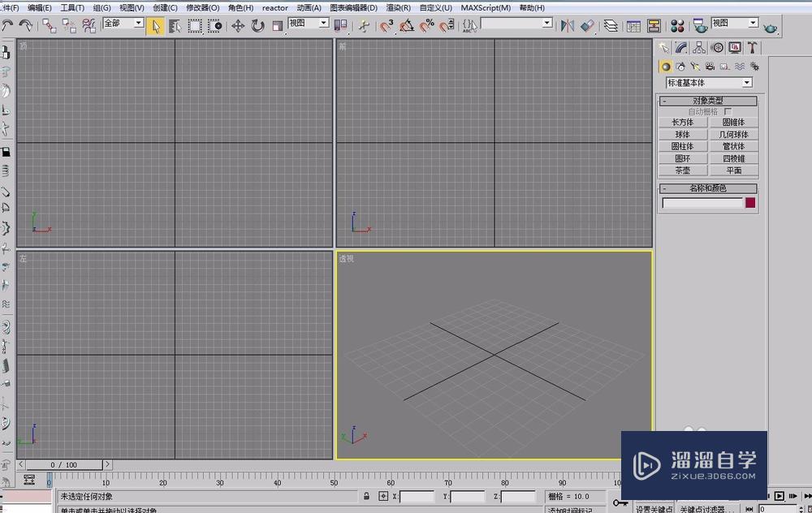Select the Select and Rotate tool
The height and width of the screenshot is (513, 812).
click(x=258, y=26)
